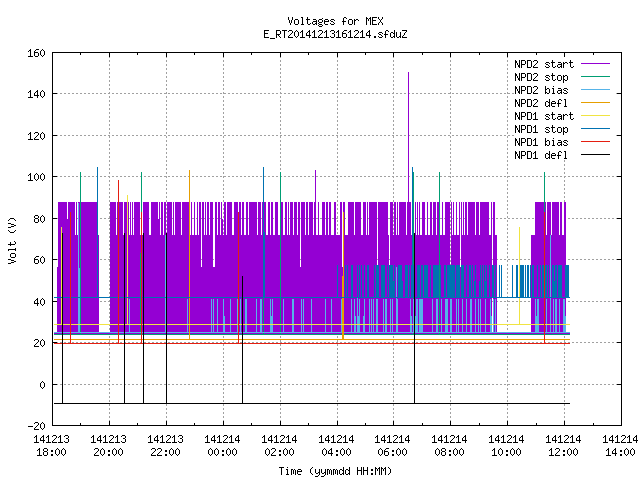Image resolution: width=640 pixels, height=480 pixels.
Task: Select the NPD2 bias legend label
Action: coord(541,90)
